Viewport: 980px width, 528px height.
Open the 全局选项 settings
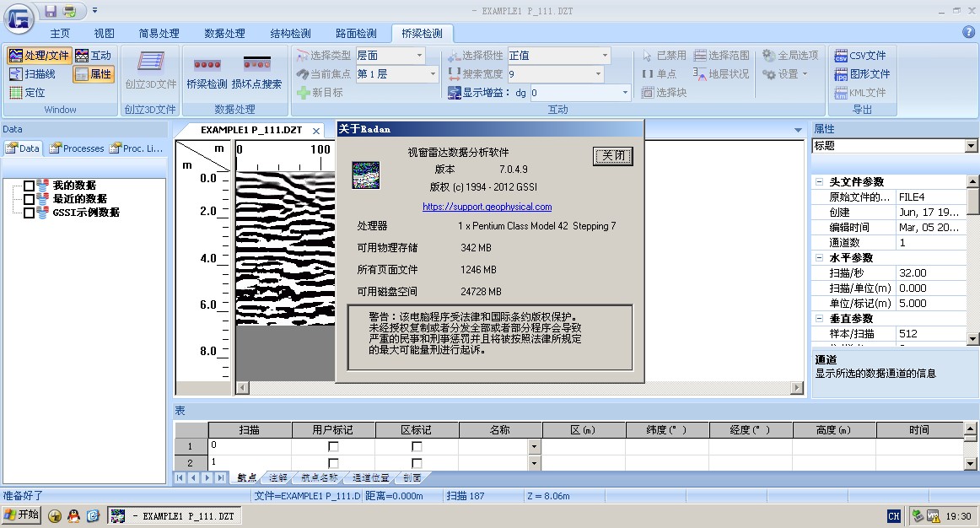click(x=790, y=56)
